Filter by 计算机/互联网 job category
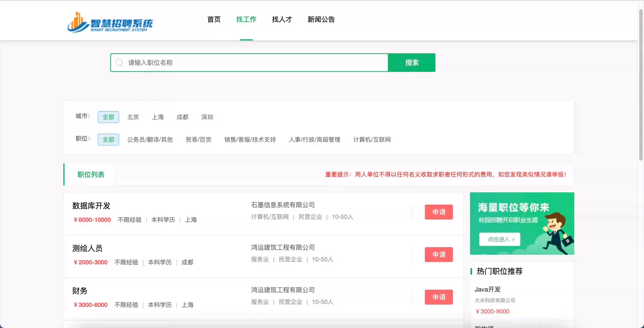The width and height of the screenshot is (644, 328). pos(372,139)
